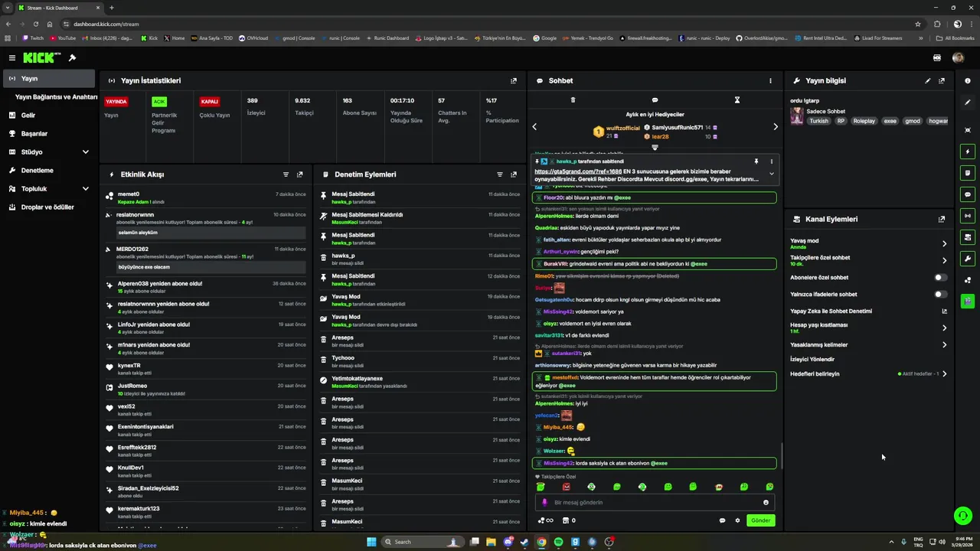Unpin the pinned hawks_p message with pin icon

point(756,161)
